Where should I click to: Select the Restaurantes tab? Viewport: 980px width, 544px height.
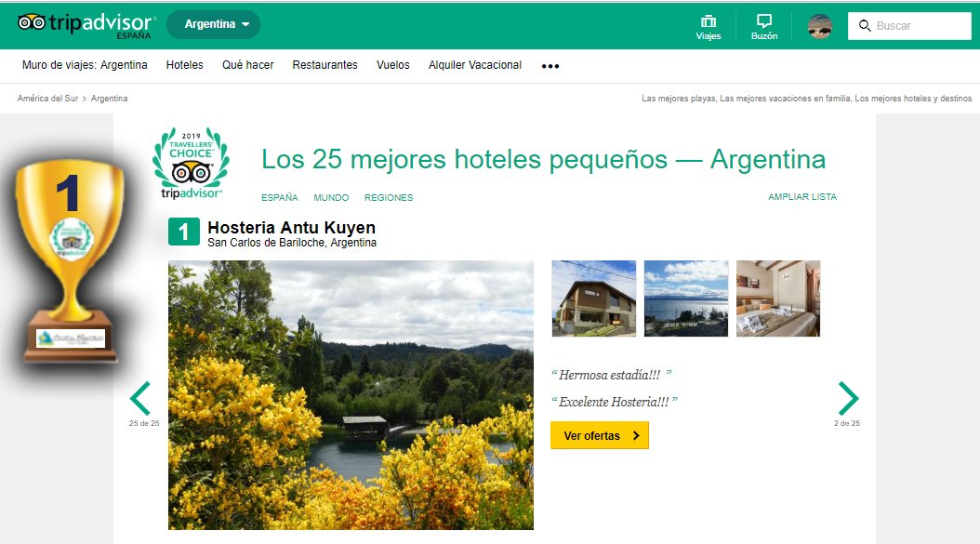coord(325,65)
